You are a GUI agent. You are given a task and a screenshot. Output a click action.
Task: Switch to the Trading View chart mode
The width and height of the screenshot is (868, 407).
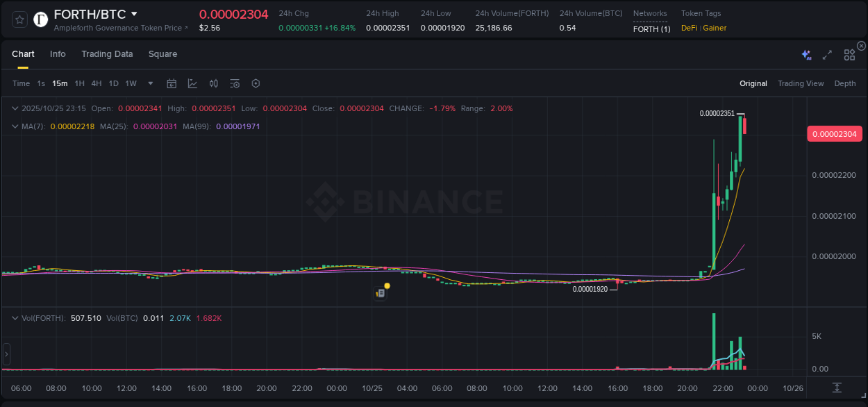801,83
